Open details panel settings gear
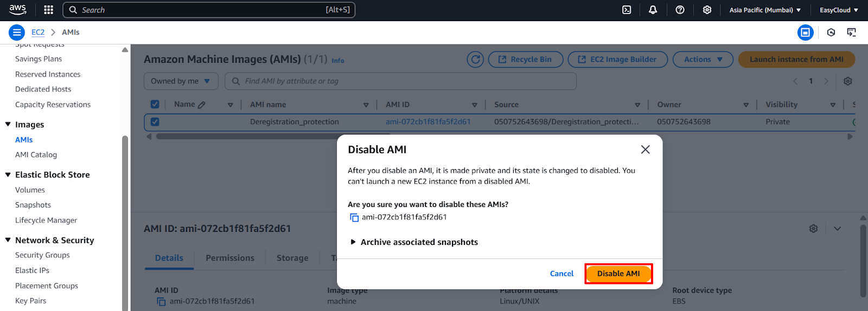Viewport: 868px width, 311px height. click(813, 229)
